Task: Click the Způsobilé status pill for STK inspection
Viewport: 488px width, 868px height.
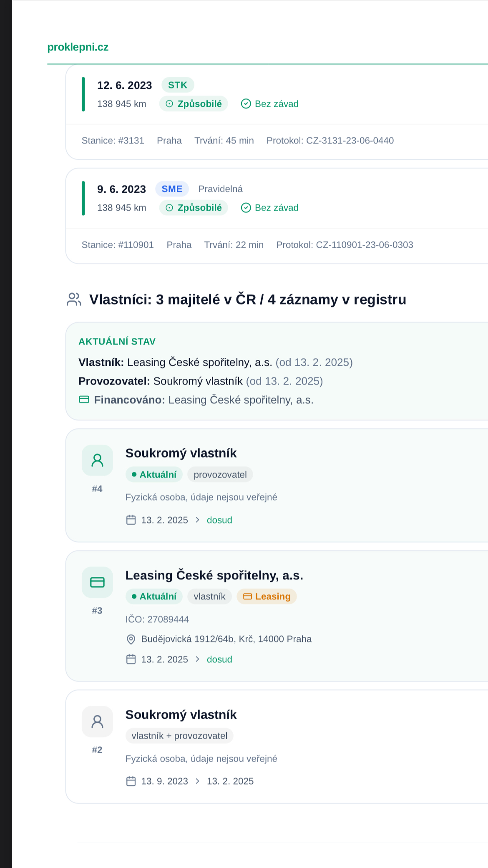Action: (x=194, y=104)
